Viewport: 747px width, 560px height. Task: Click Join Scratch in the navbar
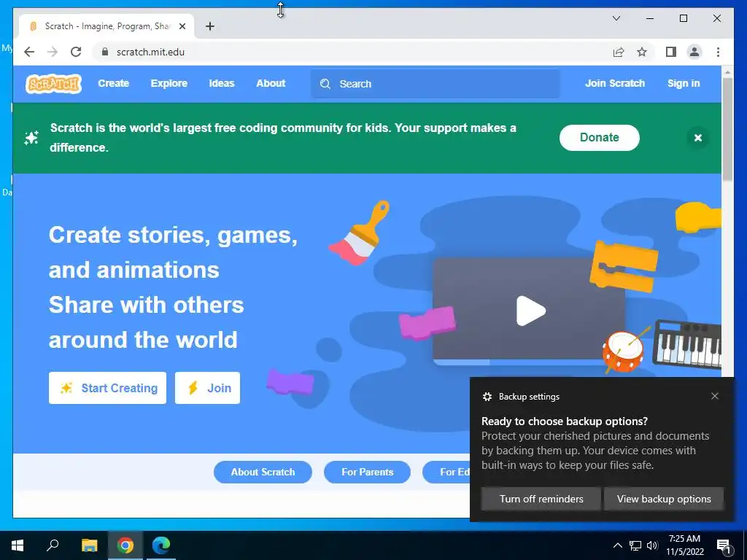click(x=614, y=83)
